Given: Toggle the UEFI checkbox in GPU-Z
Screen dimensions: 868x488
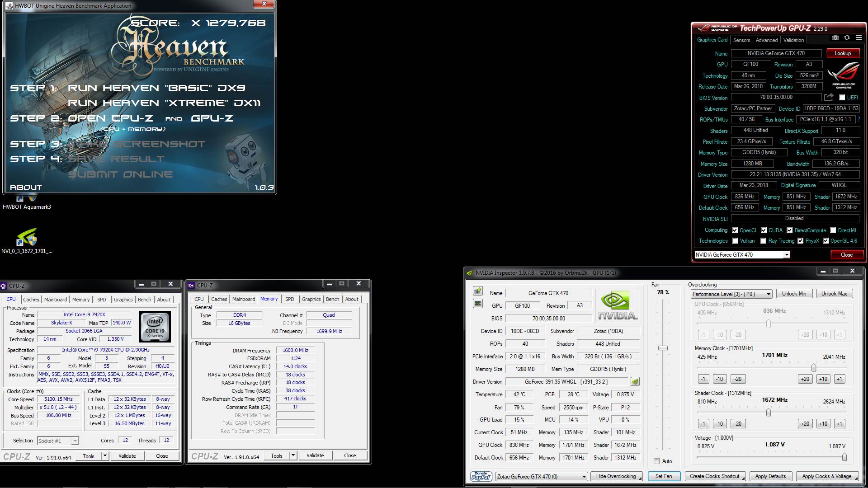Looking at the screenshot, I should pos(842,98).
